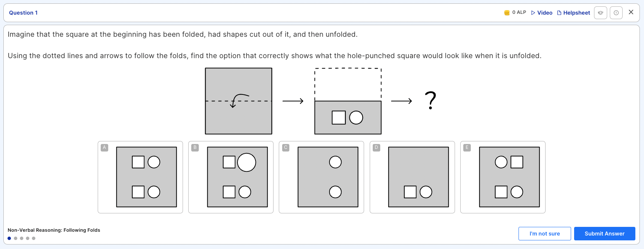
Task: Click the ALP coin icon
Action: [507, 13]
